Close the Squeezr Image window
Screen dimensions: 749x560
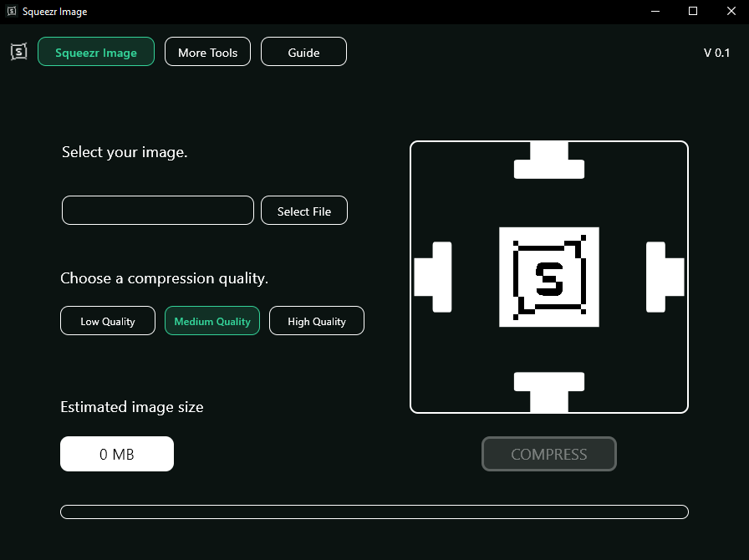click(x=731, y=11)
